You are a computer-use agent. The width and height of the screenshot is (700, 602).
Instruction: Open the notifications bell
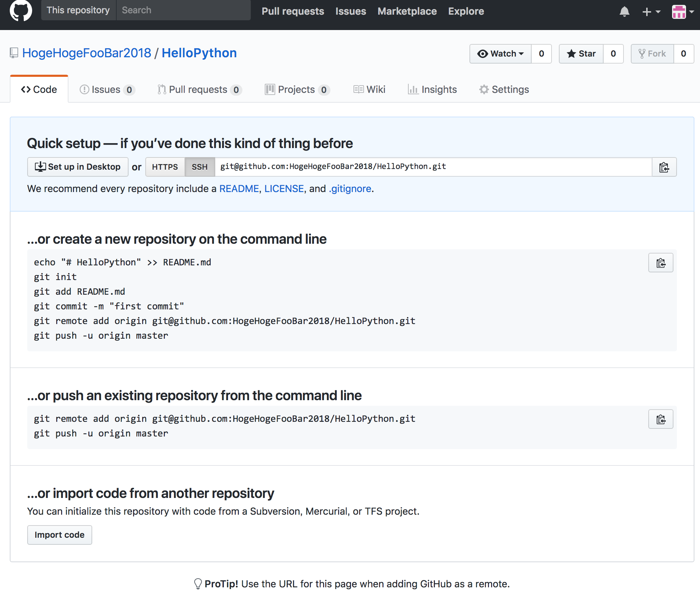point(624,12)
